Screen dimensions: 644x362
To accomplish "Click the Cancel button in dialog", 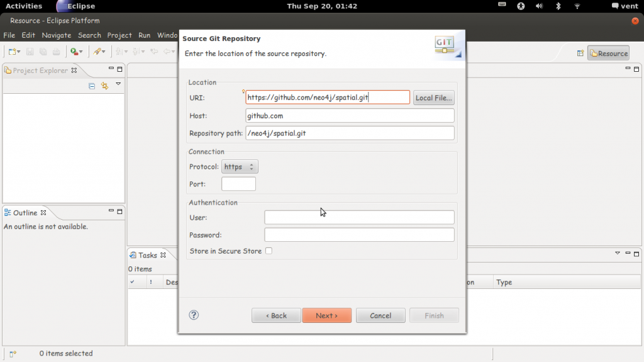I will pyautogui.click(x=380, y=315).
